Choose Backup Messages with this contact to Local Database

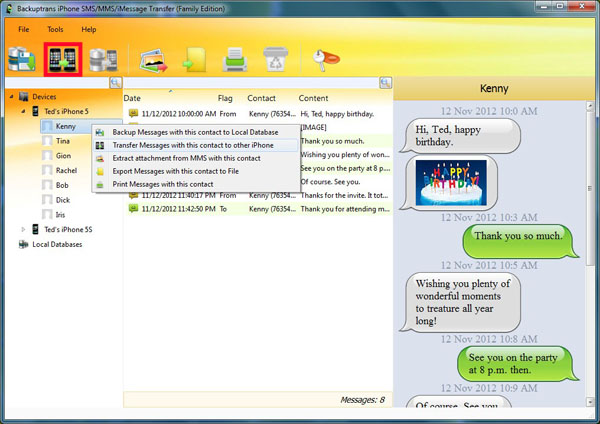pyautogui.click(x=196, y=132)
